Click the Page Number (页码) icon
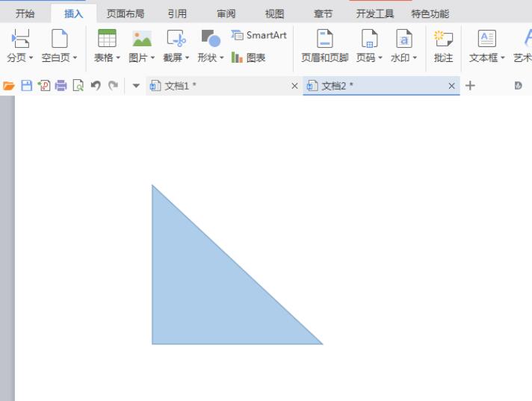Image resolution: width=532 pixels, height=401 pixels. [369, 38]
